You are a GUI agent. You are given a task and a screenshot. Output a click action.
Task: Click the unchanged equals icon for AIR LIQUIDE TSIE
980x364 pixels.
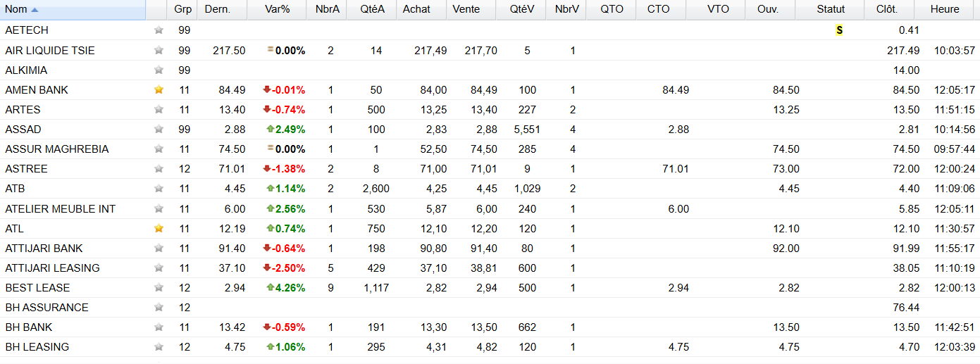(x=271, y=50)
